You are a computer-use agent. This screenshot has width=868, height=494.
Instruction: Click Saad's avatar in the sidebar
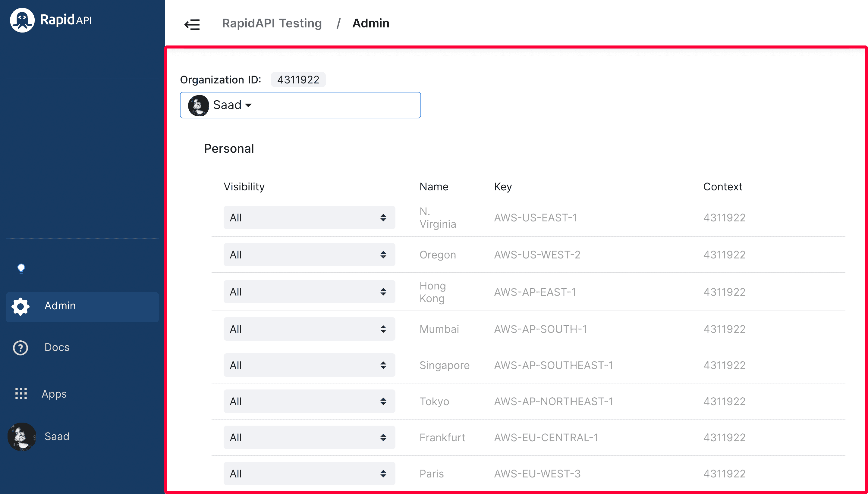(x=22, y=436)
